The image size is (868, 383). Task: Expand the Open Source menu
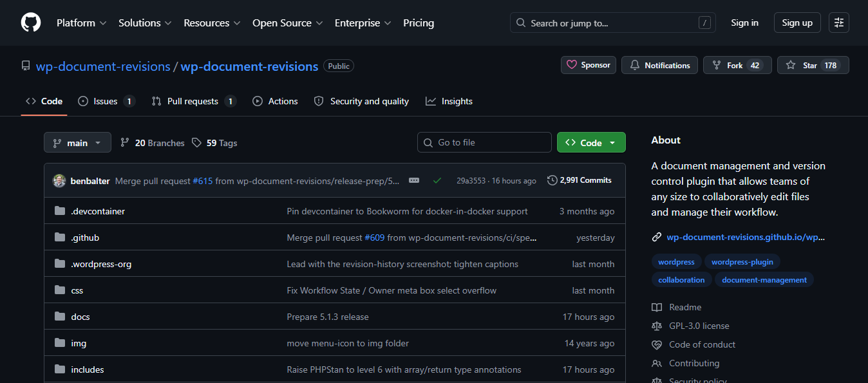pos(287,23)
